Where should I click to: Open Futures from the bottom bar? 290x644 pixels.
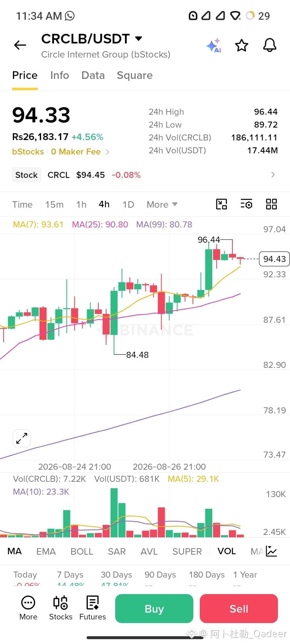click(93, 608)
